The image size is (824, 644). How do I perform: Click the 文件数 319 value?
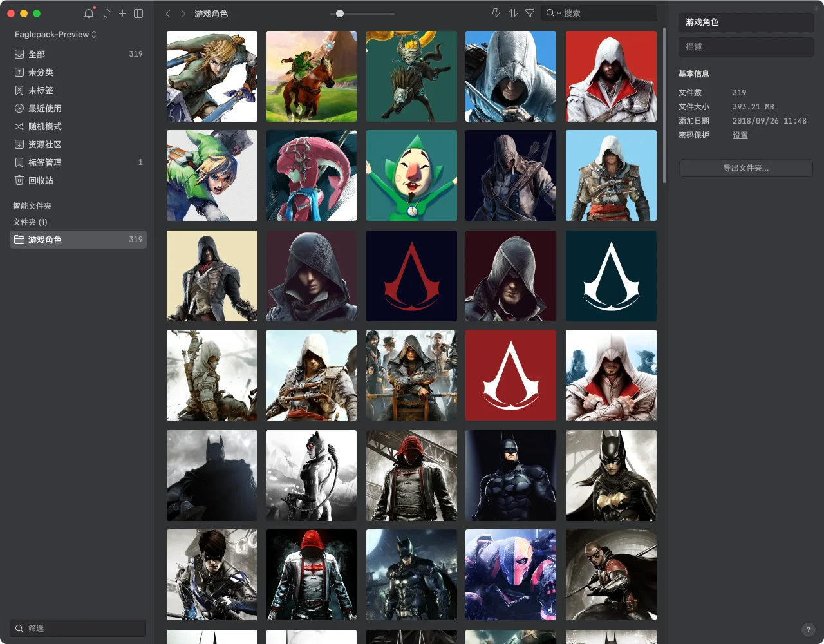740,93
